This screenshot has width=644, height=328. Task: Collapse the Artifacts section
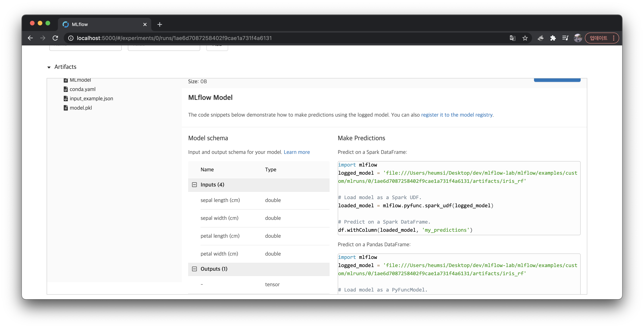pyautogui.click(x=49, y=67)
